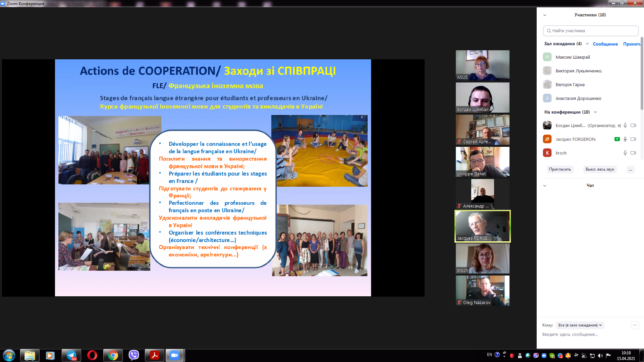Expand the Зал ожидания section chevron
This screenshot has width=644, height=362.
(587, 44)
